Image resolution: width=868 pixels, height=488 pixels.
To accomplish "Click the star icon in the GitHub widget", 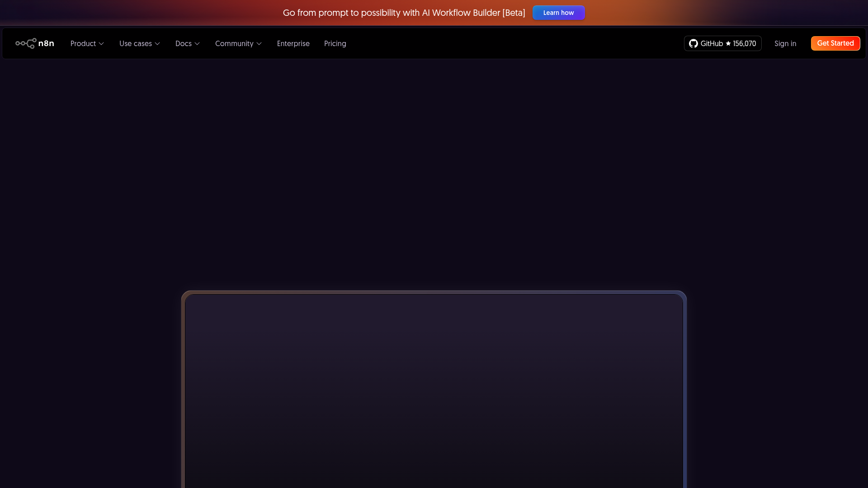I will pos(727,43).
